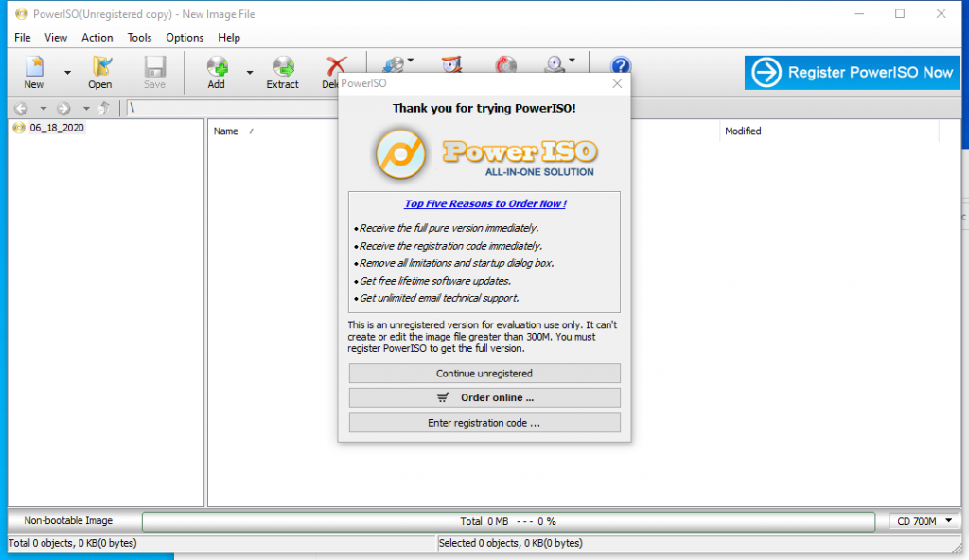Click the Forward navigation arrow
The height and width of the screenshot is (560, 969).
63,108
